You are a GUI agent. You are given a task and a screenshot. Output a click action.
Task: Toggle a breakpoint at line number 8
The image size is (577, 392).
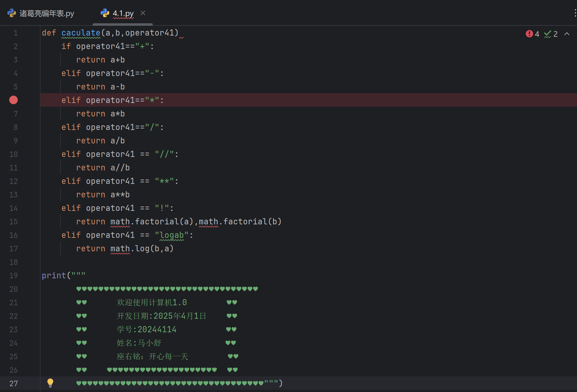[15, 127]
